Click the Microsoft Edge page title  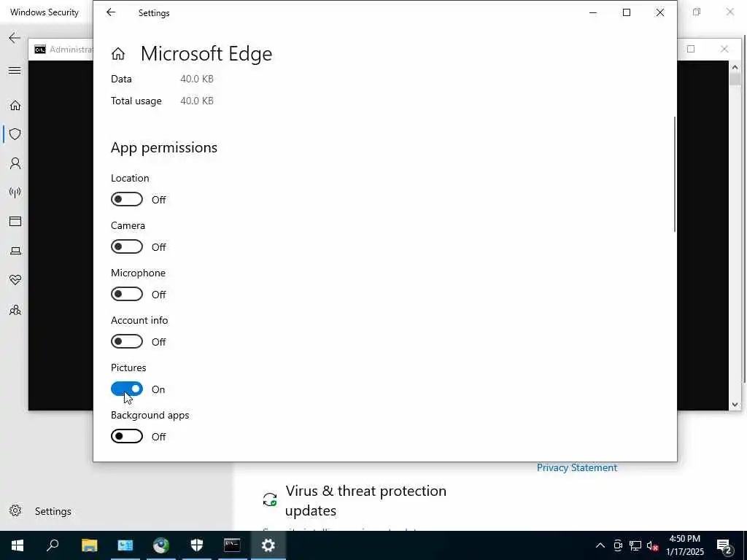pos(206,54)
